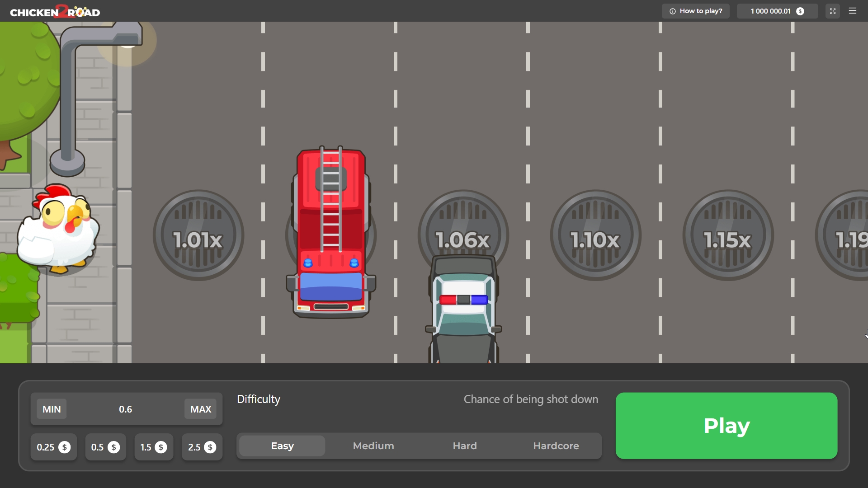Click the Chicken Road 2 logo
This screenshot has height=488, width=868.
[x=55, y=12]
